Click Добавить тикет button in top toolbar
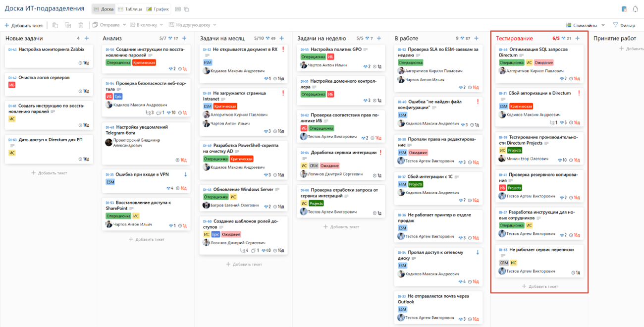The height and width of the screenshot is (327, 644). click(x=24, y=25)
